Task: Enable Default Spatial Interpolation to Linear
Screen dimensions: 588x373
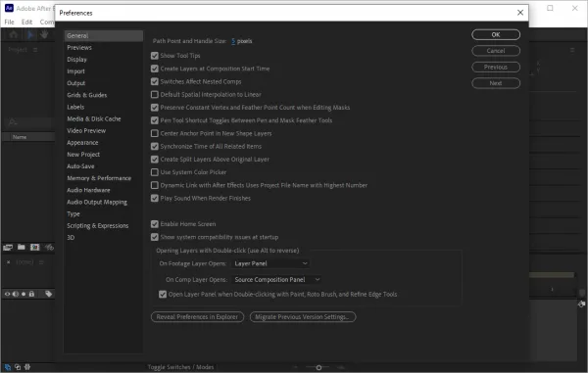Action: tap(155, 94)
